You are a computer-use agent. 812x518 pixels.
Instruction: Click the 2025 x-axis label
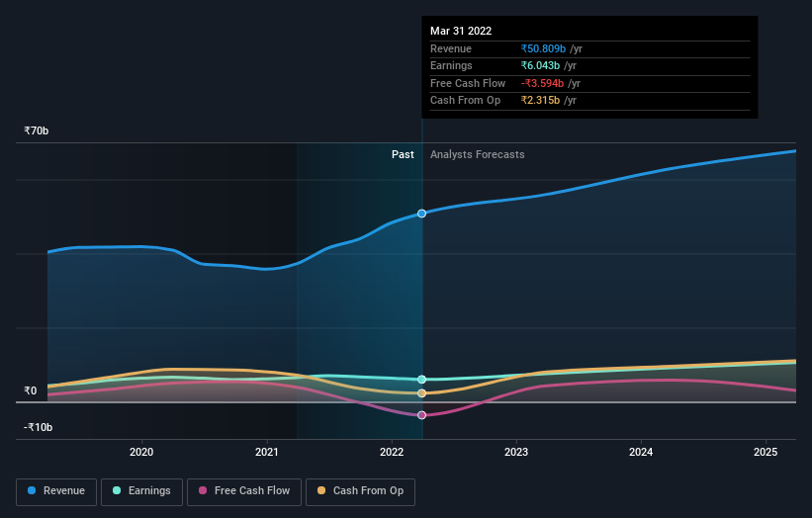[x=766, y=453]
